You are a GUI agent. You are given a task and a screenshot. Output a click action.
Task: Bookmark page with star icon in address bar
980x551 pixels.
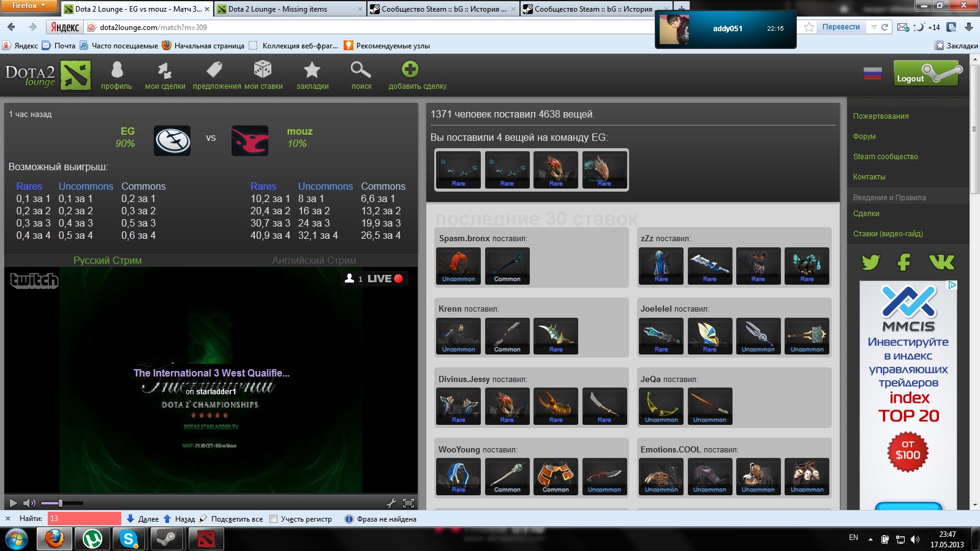(809, 27)
